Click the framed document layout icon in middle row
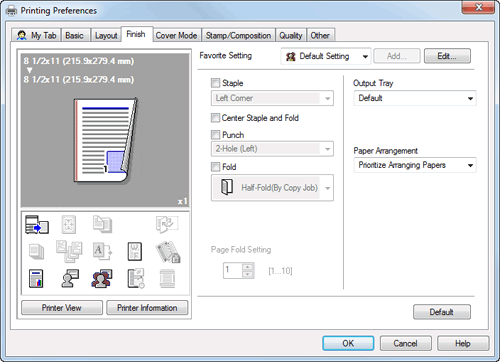 [135, 251]
